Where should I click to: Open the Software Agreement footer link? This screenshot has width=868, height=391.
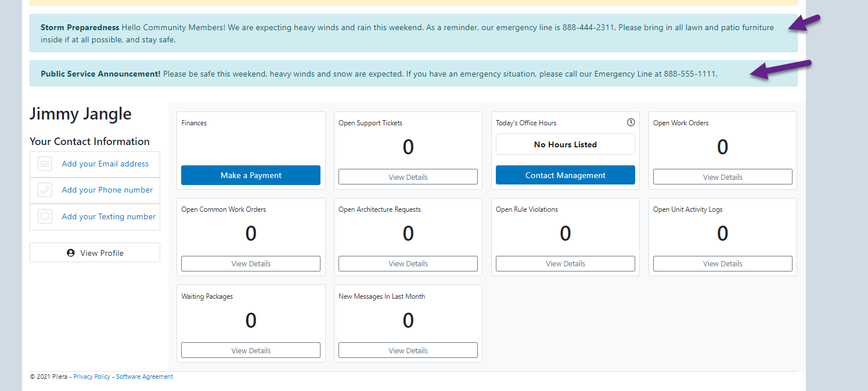point(145,376)
